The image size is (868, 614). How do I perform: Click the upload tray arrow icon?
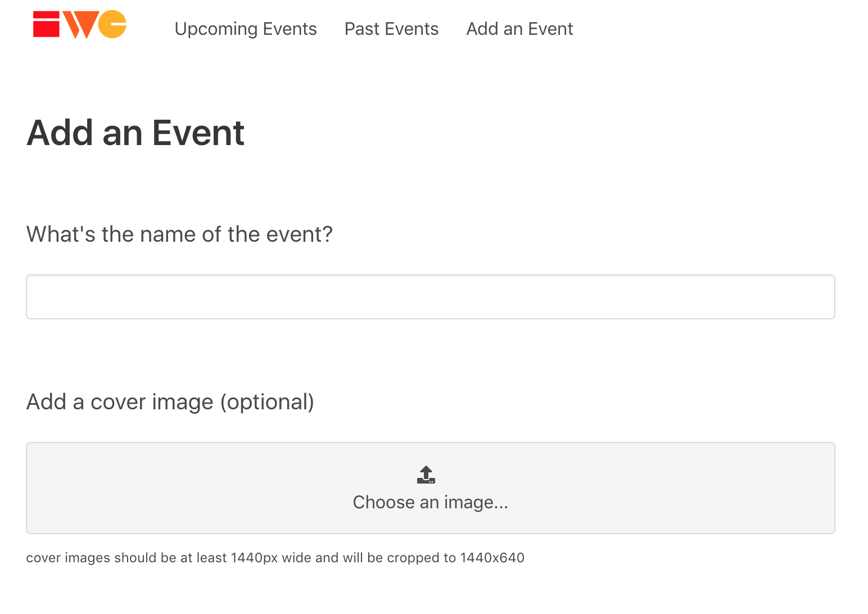click(x=426, y=475)
